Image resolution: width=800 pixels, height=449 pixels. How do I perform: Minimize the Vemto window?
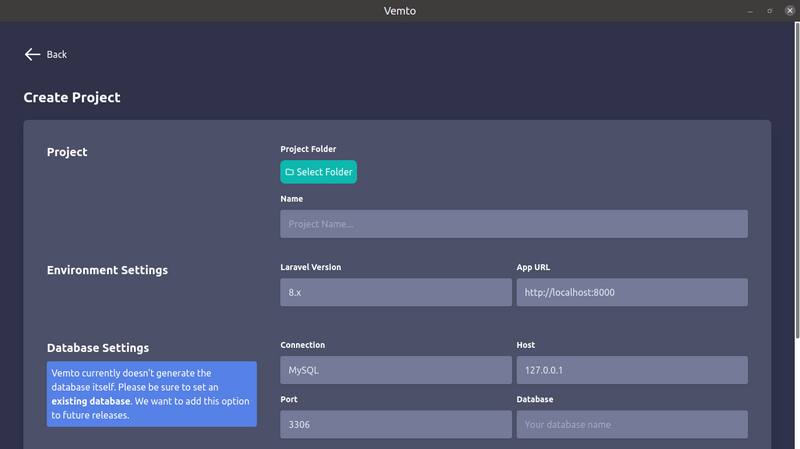pos(750,11)
